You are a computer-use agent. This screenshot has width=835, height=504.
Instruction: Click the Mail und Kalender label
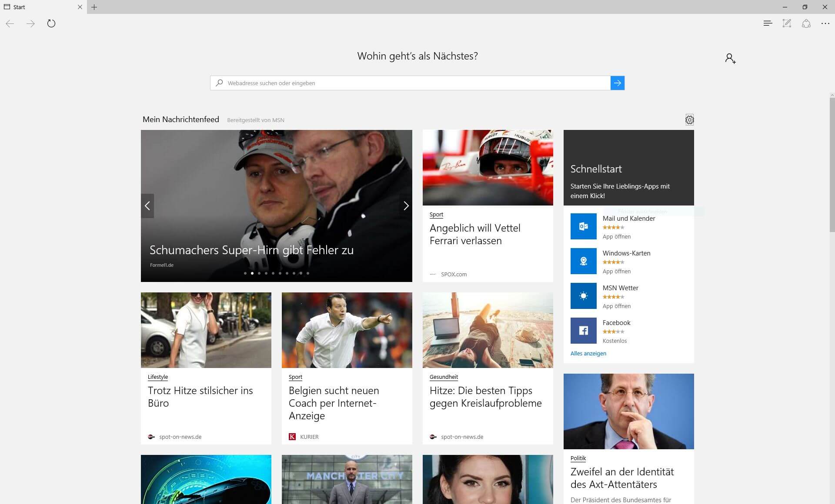(629, 219)
